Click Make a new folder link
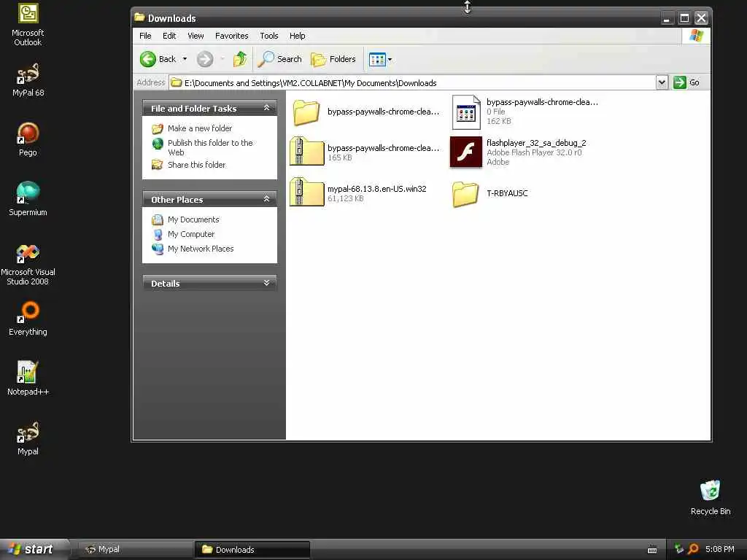747x560 pixels. click(200, 128)
